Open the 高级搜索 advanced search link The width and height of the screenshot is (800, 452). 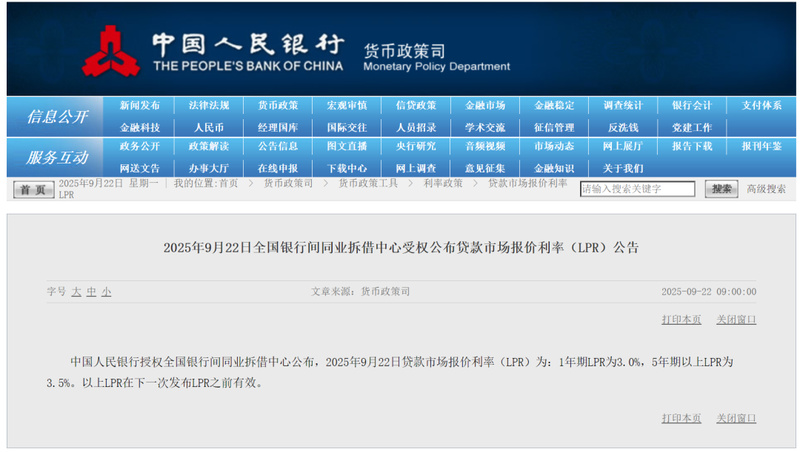[x=766, y=189]
